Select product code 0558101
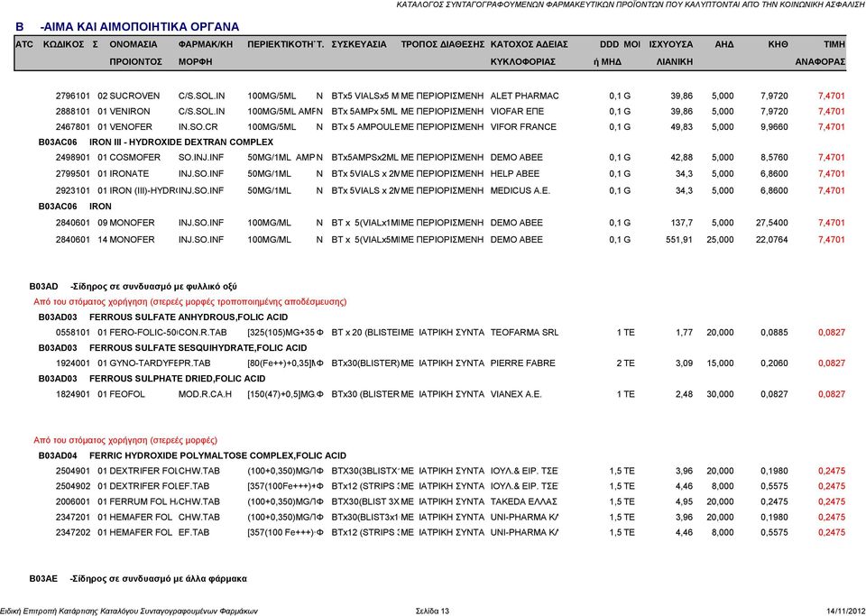This screenshot has height=616, width=866. (72, 333)
